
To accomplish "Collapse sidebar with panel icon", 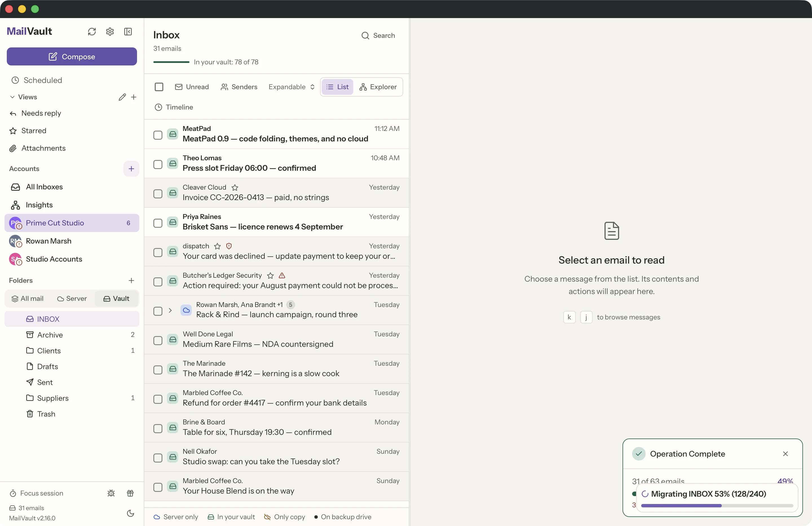I will click(x=128, y=31).
